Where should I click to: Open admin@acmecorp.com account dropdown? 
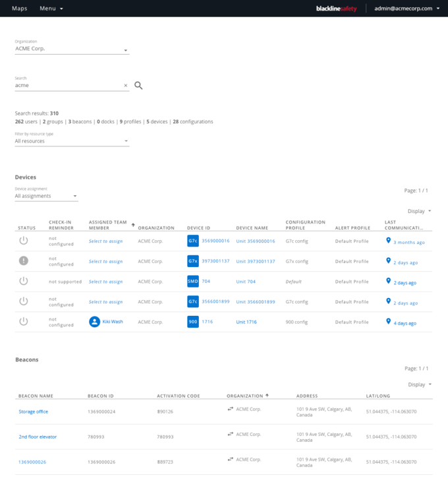click(x=406, y=9)
